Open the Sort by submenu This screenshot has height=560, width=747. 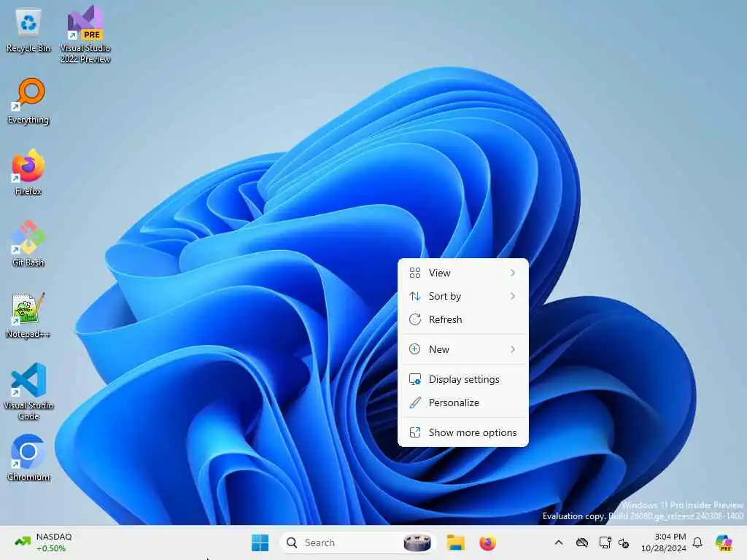point(463,296)
